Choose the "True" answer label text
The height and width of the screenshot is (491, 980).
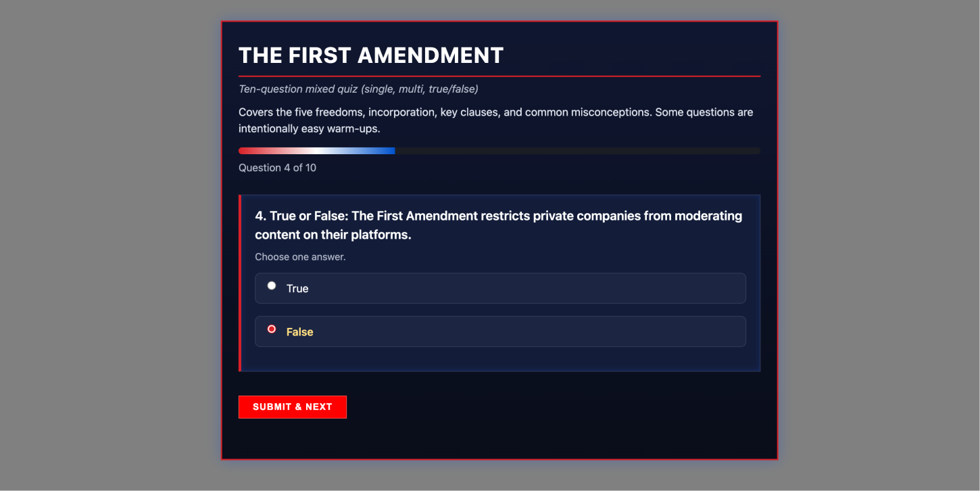[x=297, y=289]
